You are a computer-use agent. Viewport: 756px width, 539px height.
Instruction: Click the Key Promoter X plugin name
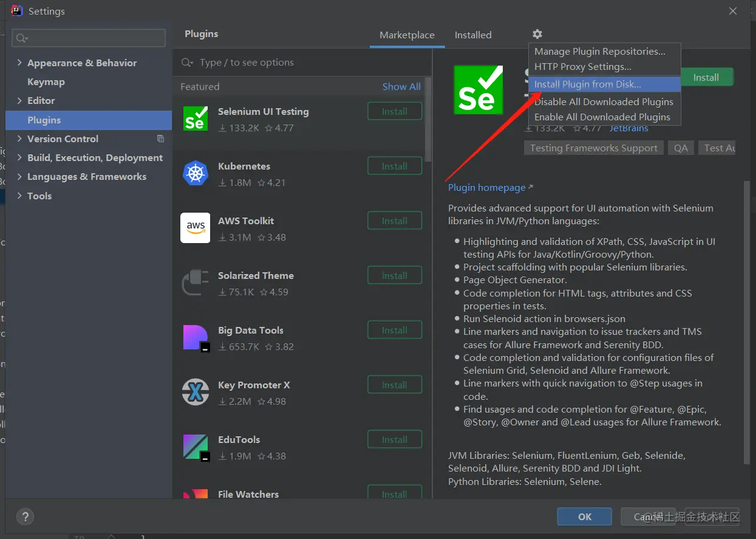pos(254,385)
